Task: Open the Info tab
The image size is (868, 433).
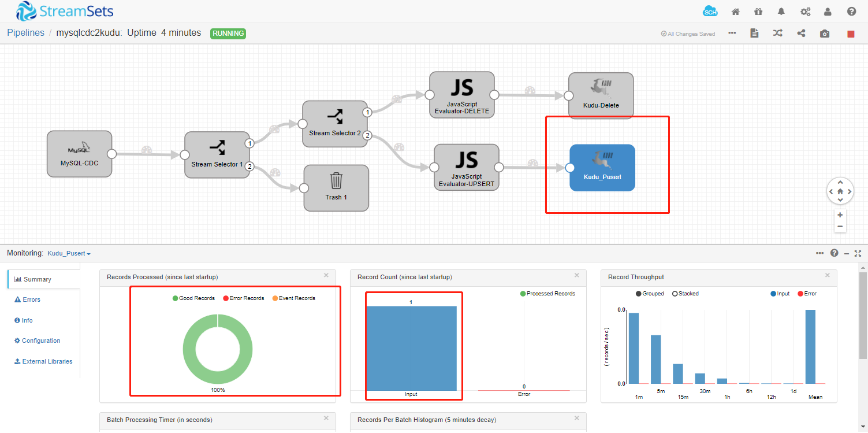Action: point(24,320)
